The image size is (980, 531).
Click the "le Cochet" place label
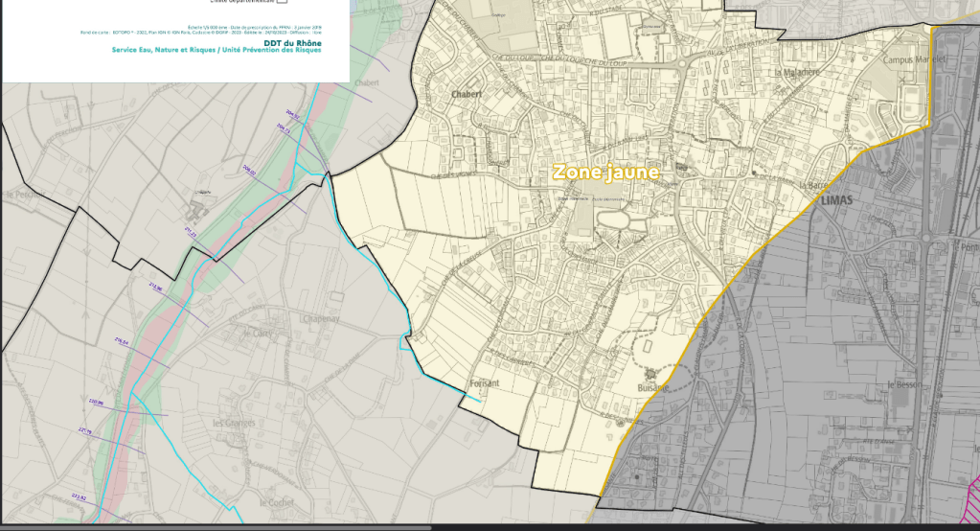[275, 501]
